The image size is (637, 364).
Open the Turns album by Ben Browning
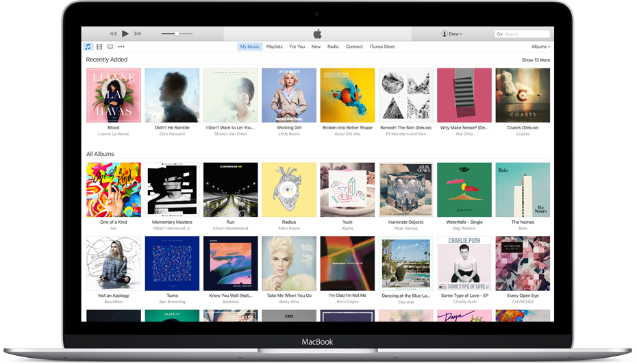[172, 263]
